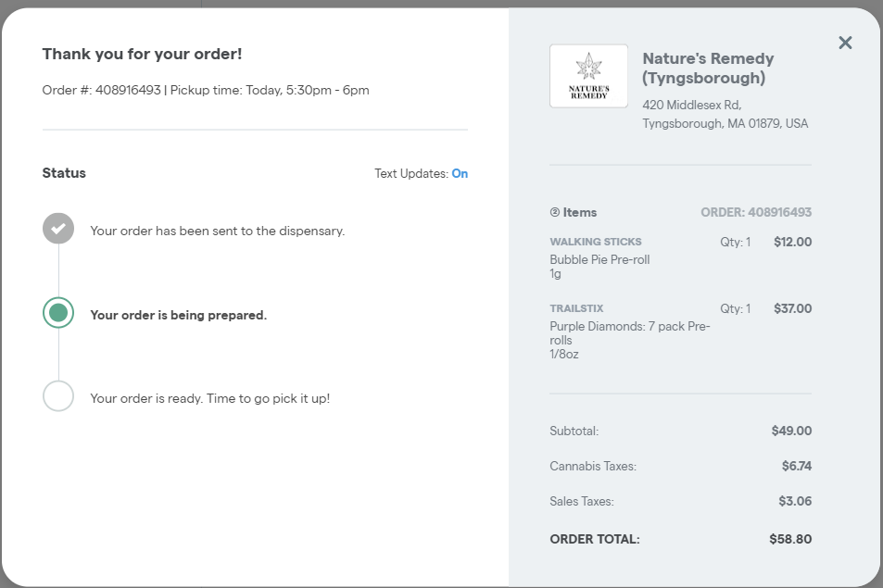Click the Nature's Remedy logo

[588, 75]
